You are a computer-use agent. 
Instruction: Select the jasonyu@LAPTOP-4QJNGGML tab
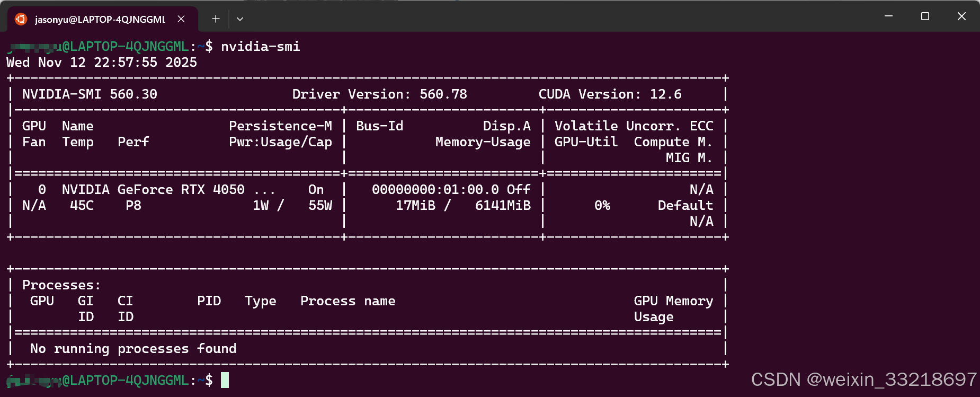pyautogui.click(x=103, y=19)
